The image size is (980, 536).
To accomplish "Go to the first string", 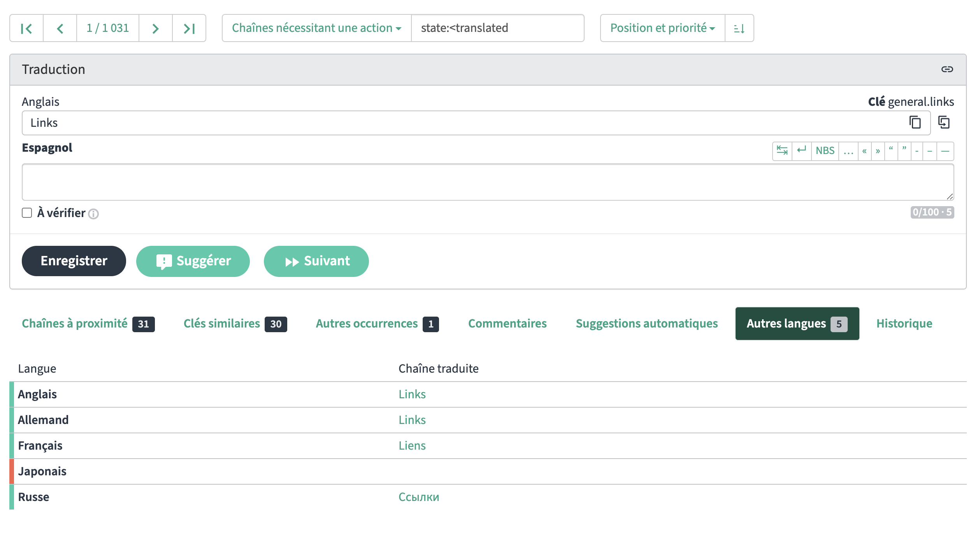I will click(x=26, y=28).
